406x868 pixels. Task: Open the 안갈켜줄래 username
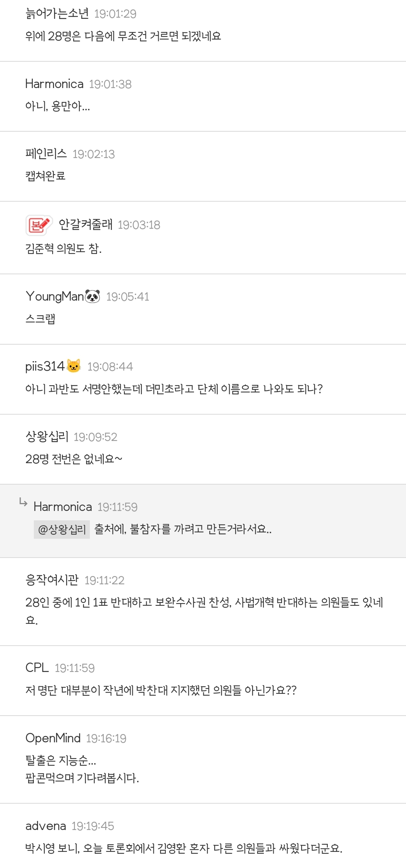[x=85, y=224]
